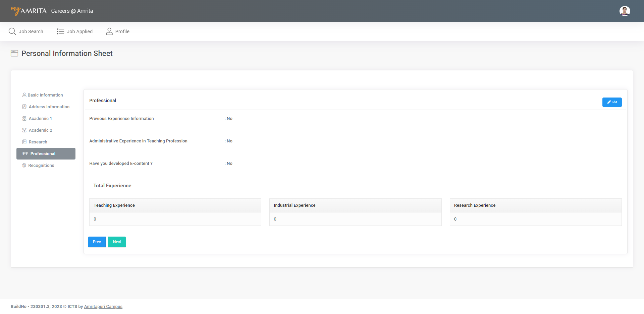
Task: Click the Recognitions award icon
Action: tap(24, 166)
